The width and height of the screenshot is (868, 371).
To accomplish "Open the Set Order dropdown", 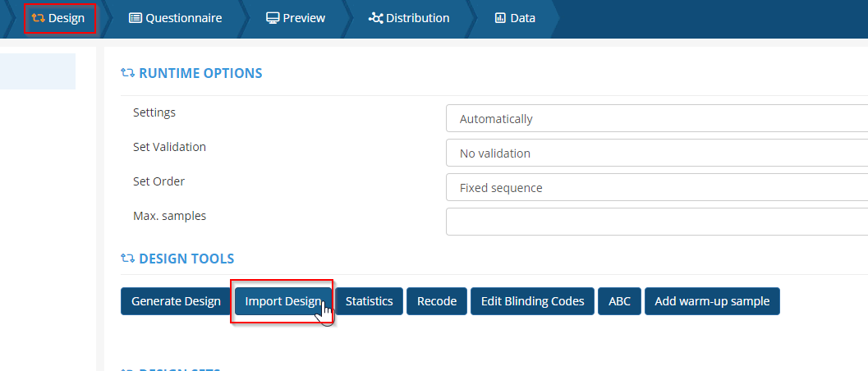I will click(656, 187).
